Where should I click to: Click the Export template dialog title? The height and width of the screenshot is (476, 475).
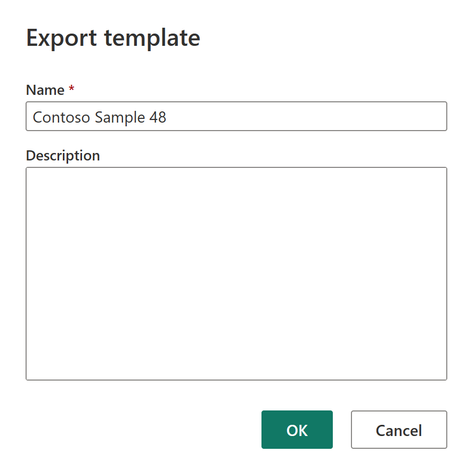tap(113, 38)
